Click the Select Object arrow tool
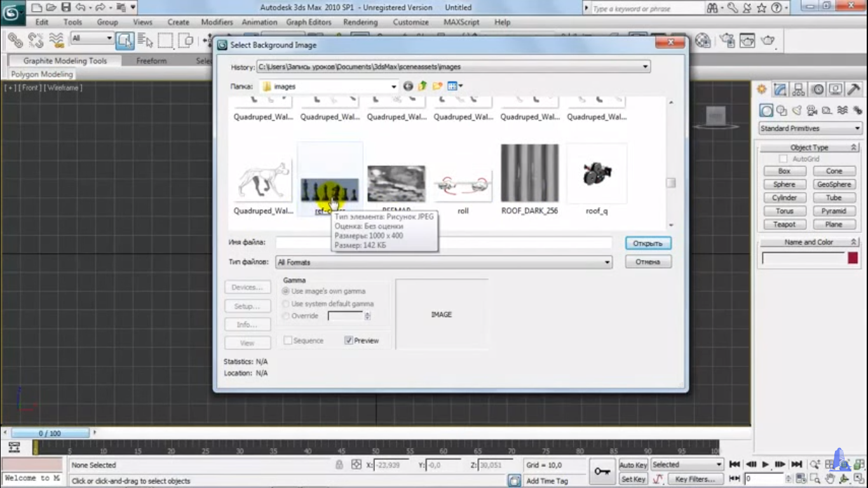This screenshot has width=868, height=488. click(125, 41)
